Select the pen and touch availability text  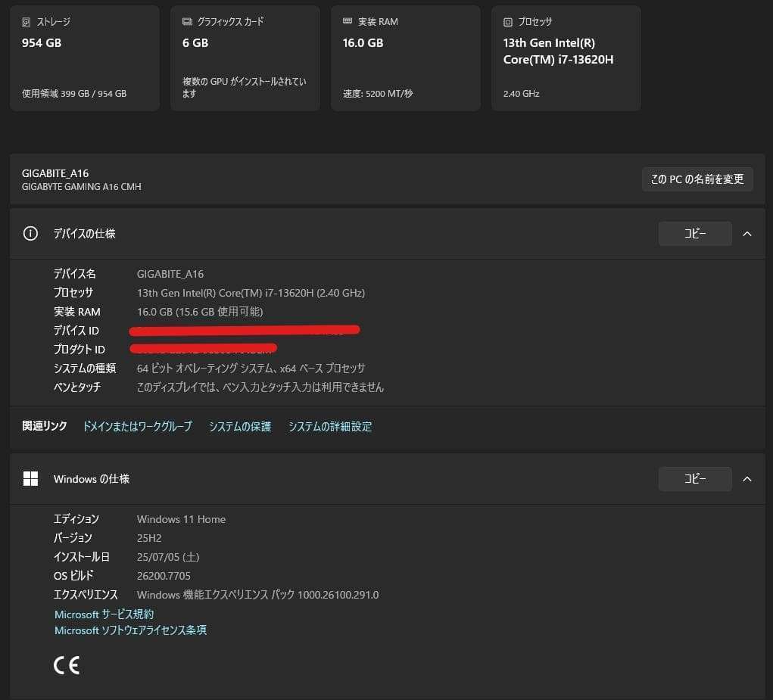[260, 387]
